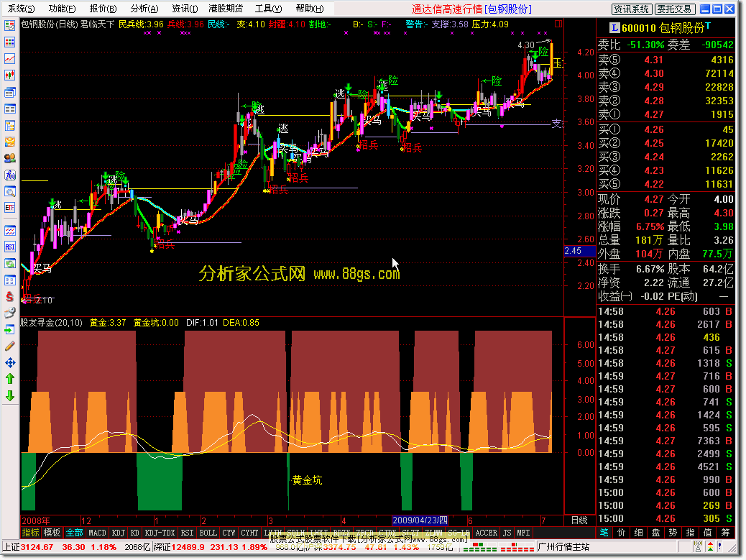The image size is (746, 560).
Task: Open the orange mail message icon
Action: 9,142
